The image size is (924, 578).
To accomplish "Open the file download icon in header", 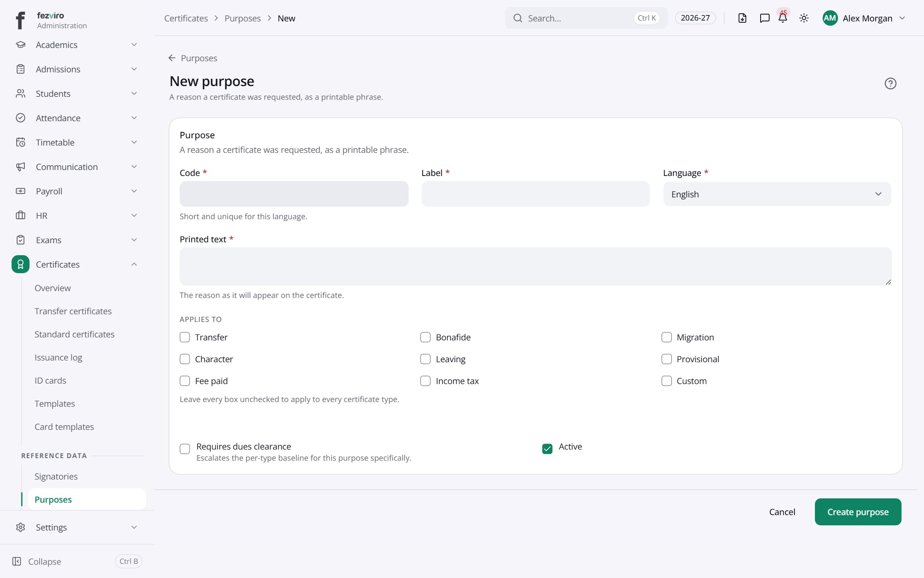I will tap(743, 18).
